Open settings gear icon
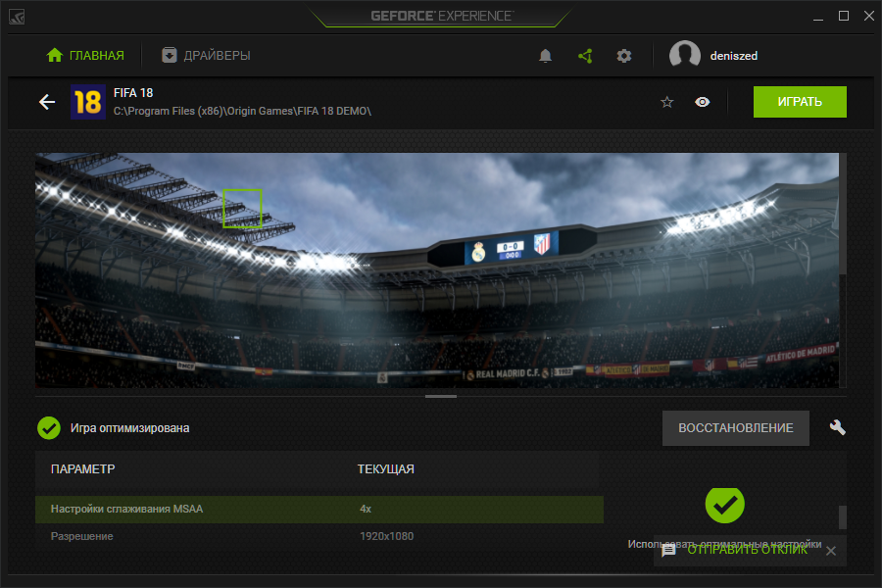The image size is (882, 588). click(624, 56)
